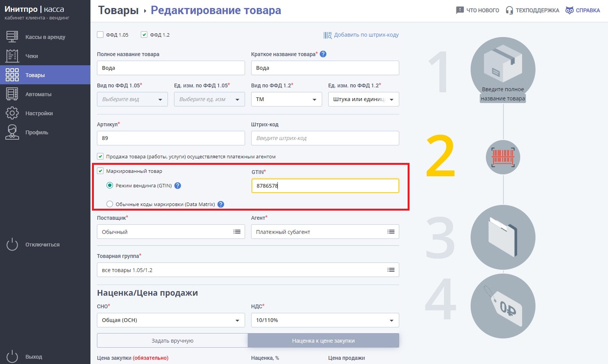Screen dimensions: 608x364
Task: Uncheck the платежным агентом sale checkbox
Action: click(100, 156)
